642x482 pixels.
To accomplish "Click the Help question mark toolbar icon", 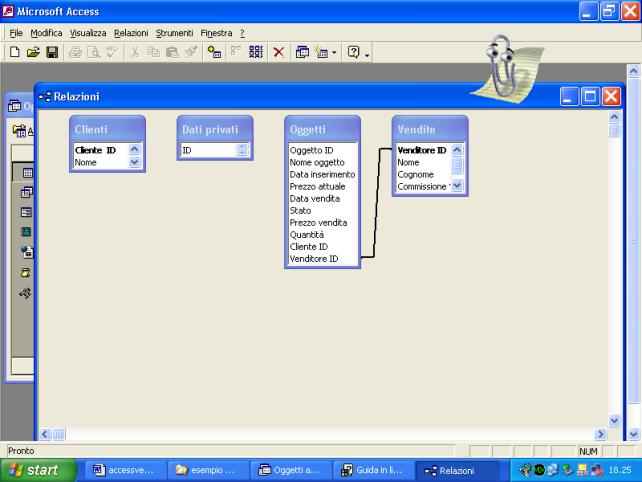I will [353, 52].
